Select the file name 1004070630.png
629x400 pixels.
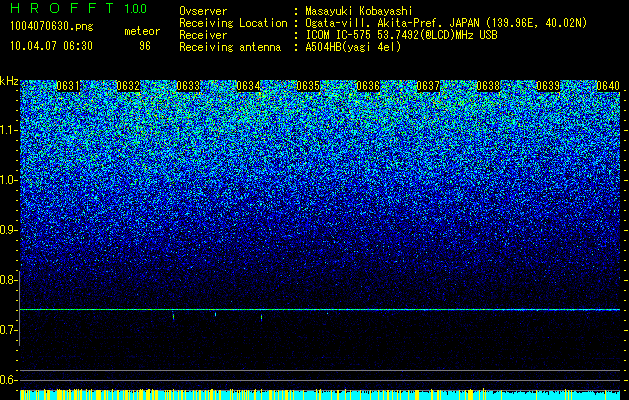point(52,26)
